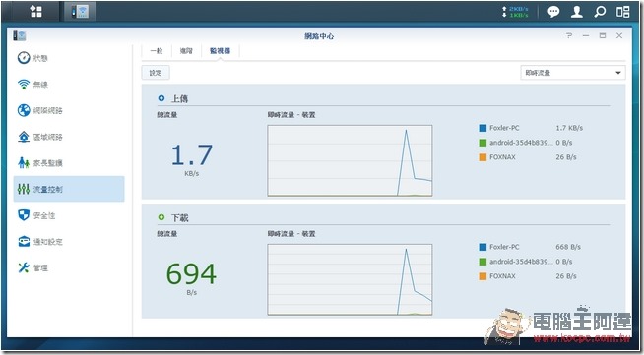This screenshot has height=355, width=644.
Task: Click the large 694 download total figure
Action: pos(191,273)
